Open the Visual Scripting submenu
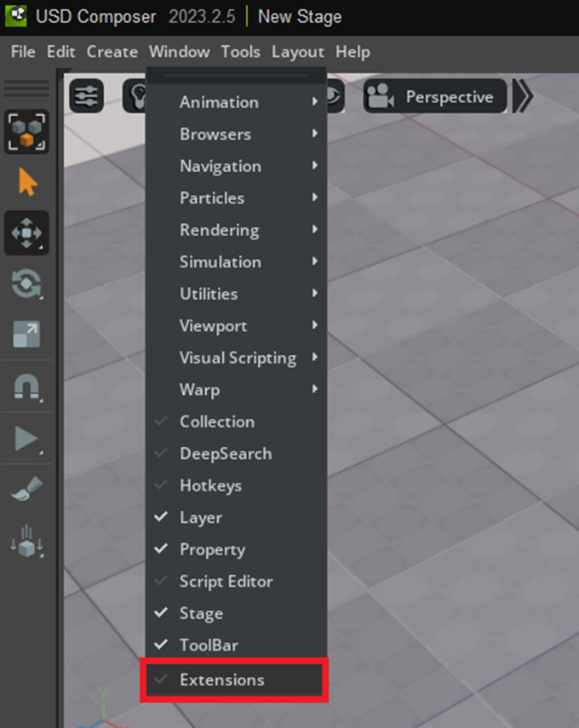 click(x=238, y=358)
